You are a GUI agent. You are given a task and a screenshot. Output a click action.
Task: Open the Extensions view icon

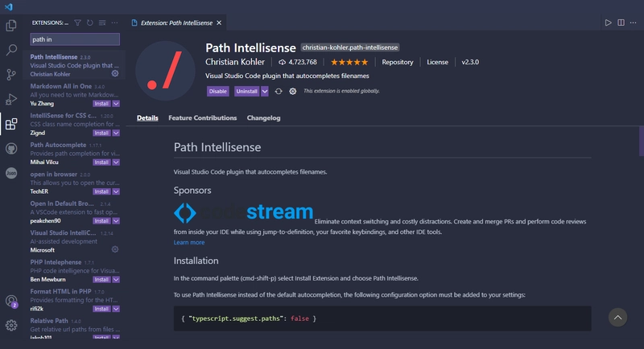(x=11, y=124)
